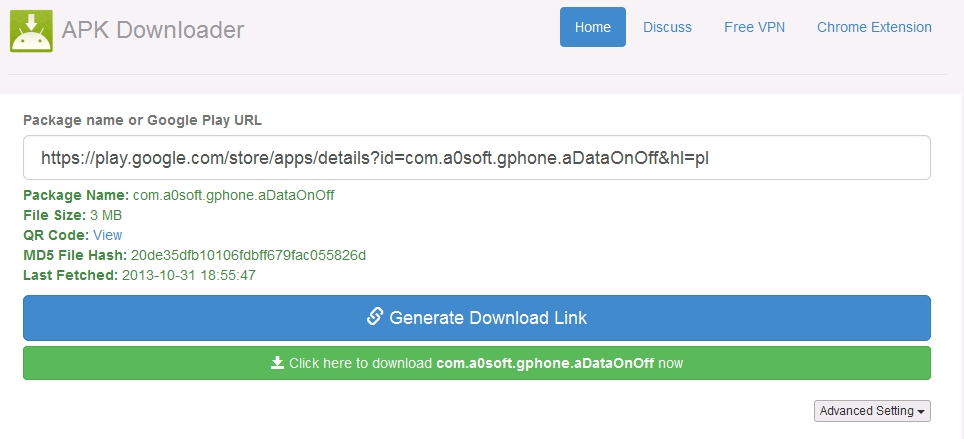View the QR Code
Viewport: 964px width, 439px height.
pos(107,235)
